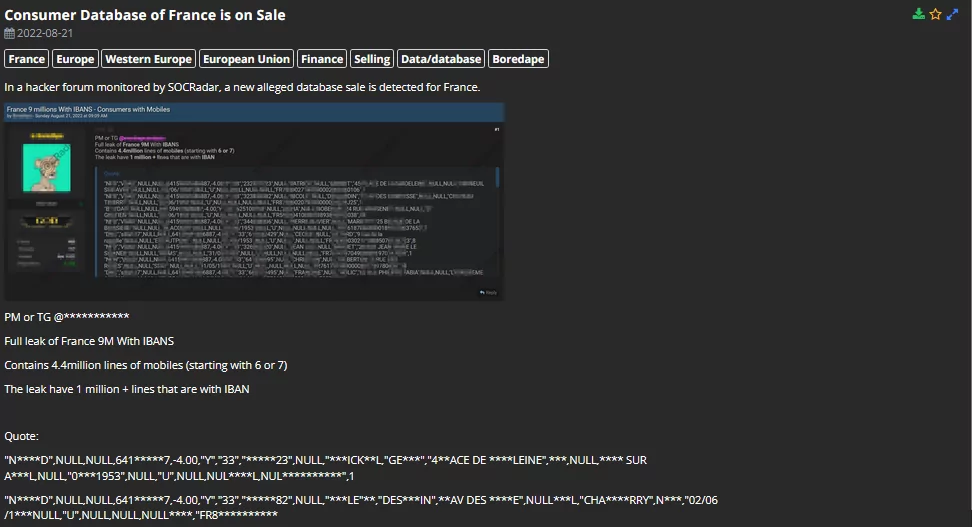Click 'The leak have 1 million + lines' text
This screenshot has width=972, height=527.
pos(127,389)
